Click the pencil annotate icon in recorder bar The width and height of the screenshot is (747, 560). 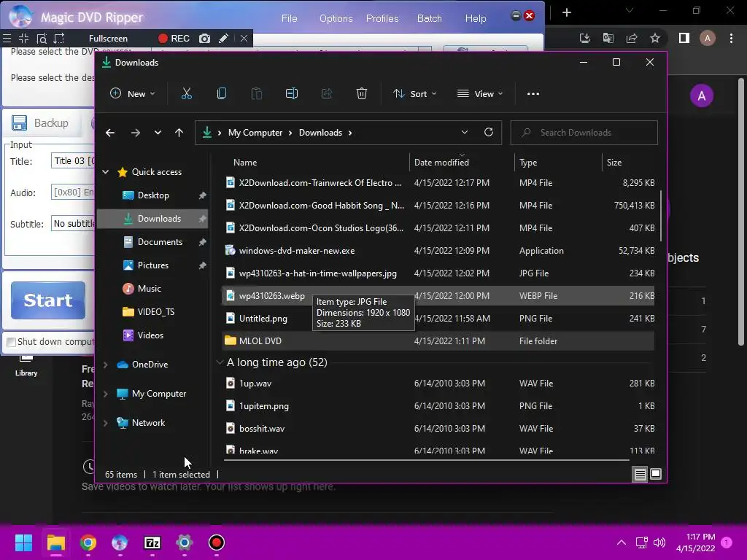(223, 39)
